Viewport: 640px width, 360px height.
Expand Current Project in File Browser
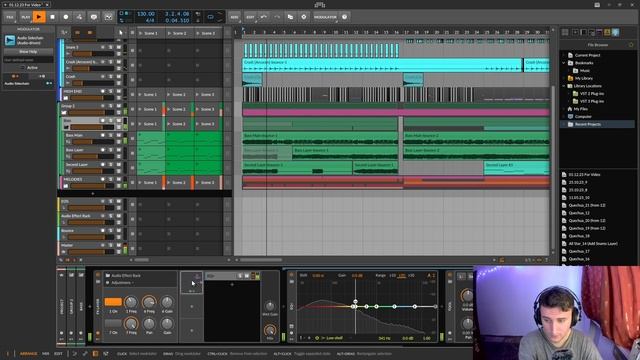[x=564, y=55]
